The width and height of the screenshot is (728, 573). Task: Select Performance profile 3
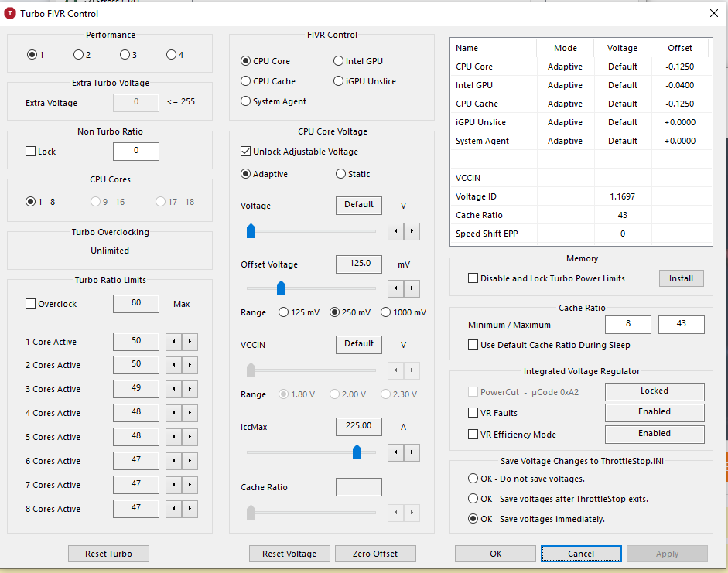tap(125, 55)
